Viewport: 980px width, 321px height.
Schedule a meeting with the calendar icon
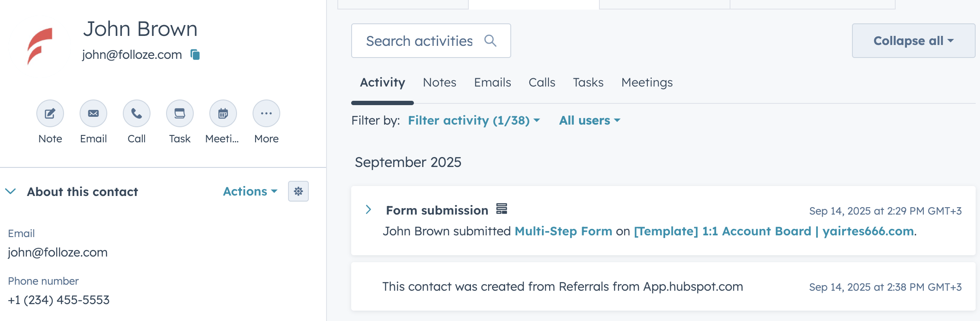(x=223, y=113)
